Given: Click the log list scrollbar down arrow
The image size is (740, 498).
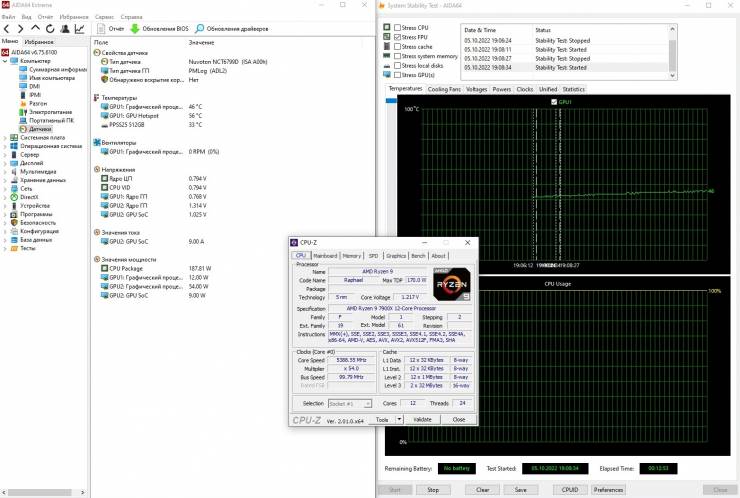Looking at the screenshot, I should 673,75.
